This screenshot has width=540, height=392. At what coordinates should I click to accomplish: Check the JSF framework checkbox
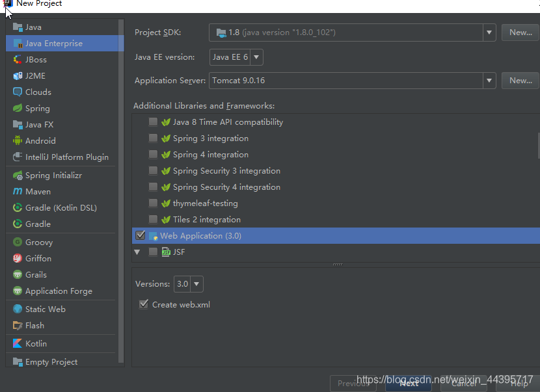tap(153, 252)
